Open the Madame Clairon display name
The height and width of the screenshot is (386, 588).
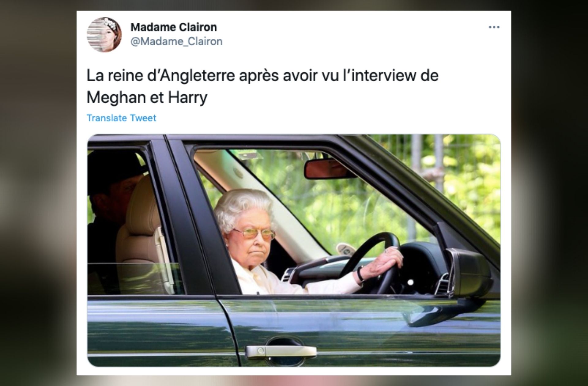coord(174,27)
